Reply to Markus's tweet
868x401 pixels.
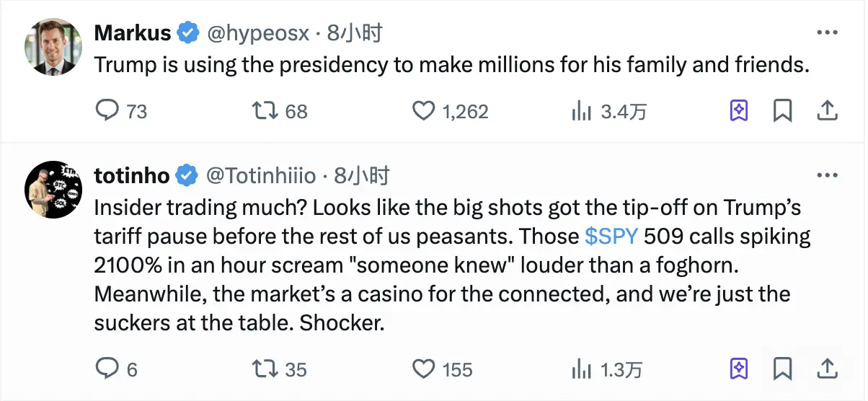[107, 110]
